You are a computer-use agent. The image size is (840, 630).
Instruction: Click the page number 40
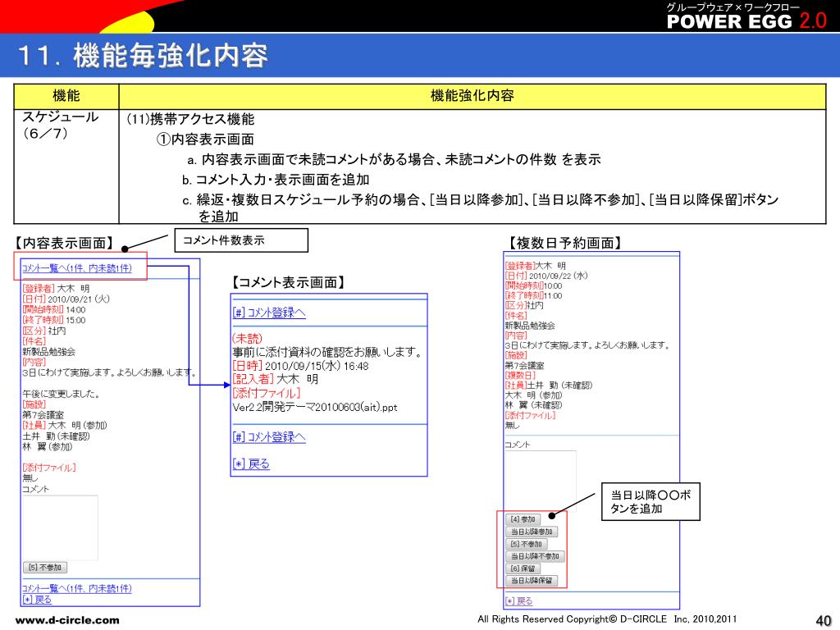[x=823, y=620]
